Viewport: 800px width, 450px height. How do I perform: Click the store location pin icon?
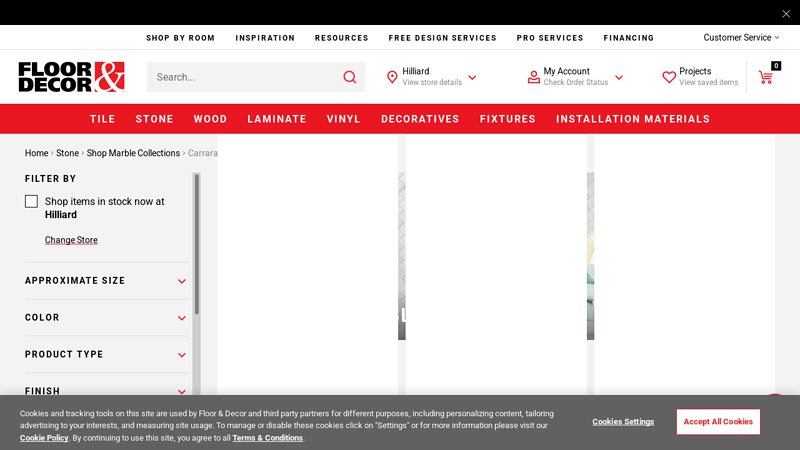pyautogui.click(x=392, y=77)
